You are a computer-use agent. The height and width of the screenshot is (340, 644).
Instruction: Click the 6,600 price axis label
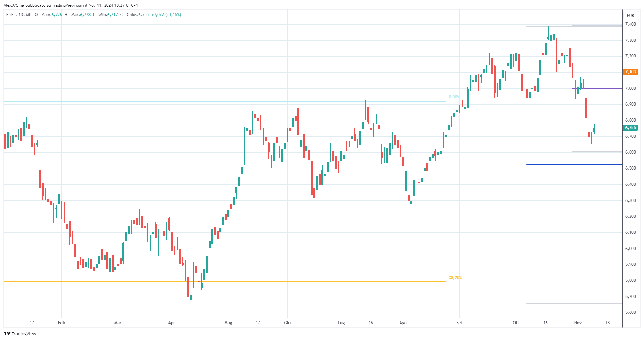(630, 152)
